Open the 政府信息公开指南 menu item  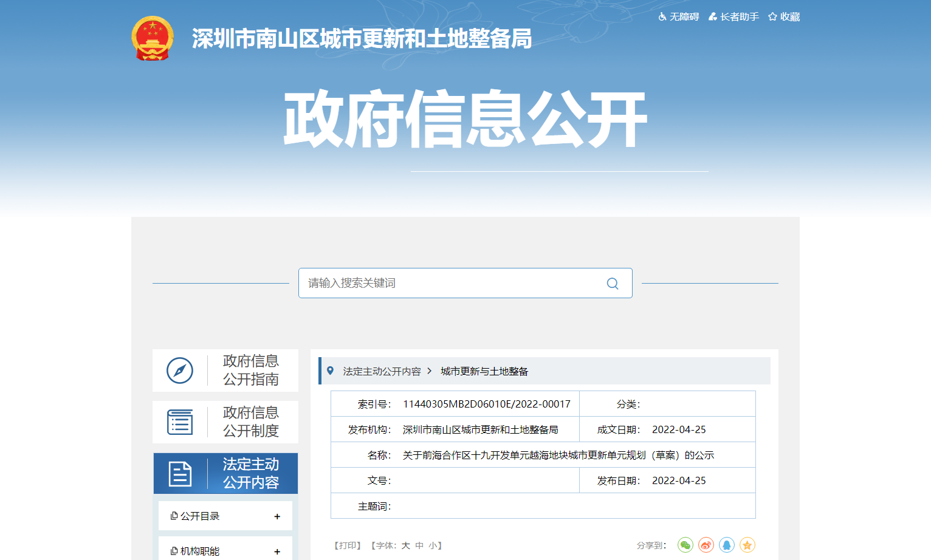click(225, 370)
